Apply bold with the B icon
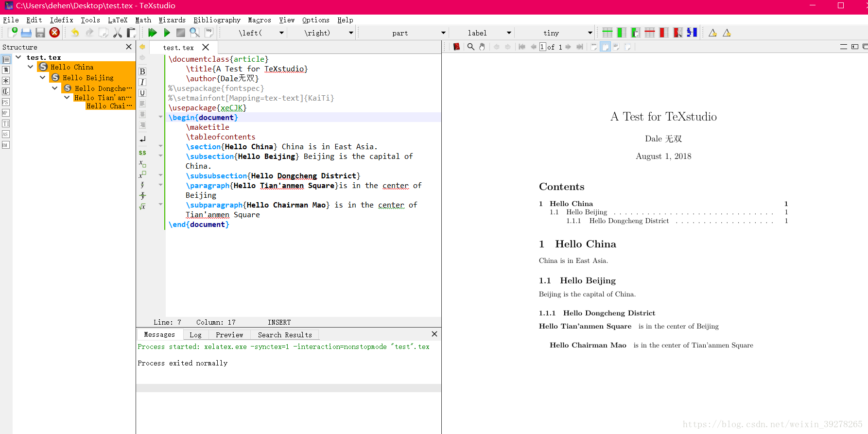 pos(142,71)
